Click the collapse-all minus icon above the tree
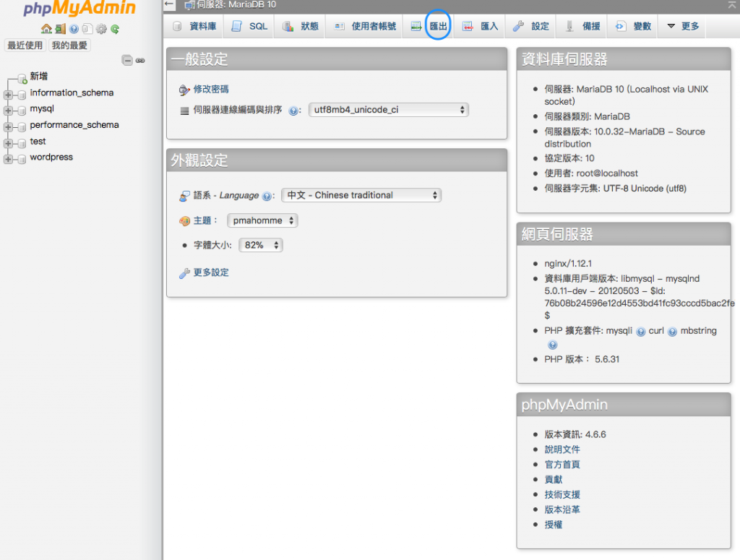This screenshot has width=740, height=560. 127,60
